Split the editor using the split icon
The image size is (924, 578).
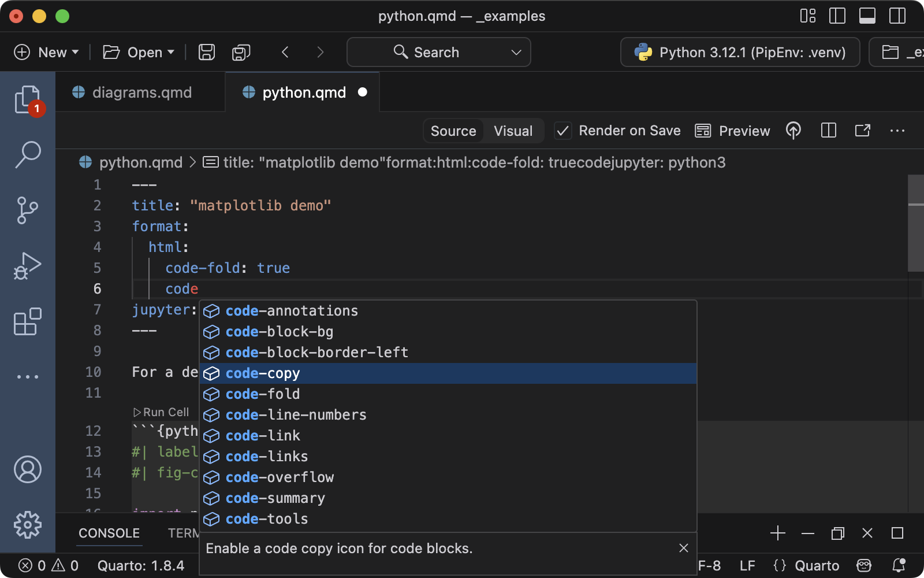829,131
